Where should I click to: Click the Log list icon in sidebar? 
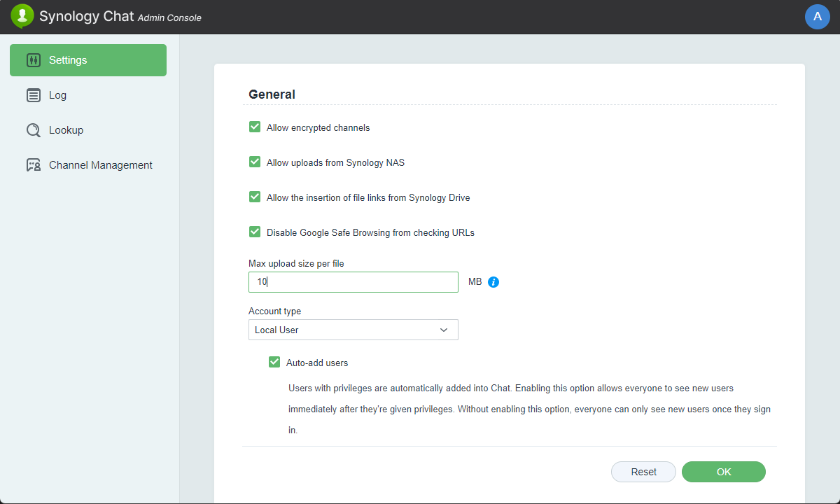(33, 95)
